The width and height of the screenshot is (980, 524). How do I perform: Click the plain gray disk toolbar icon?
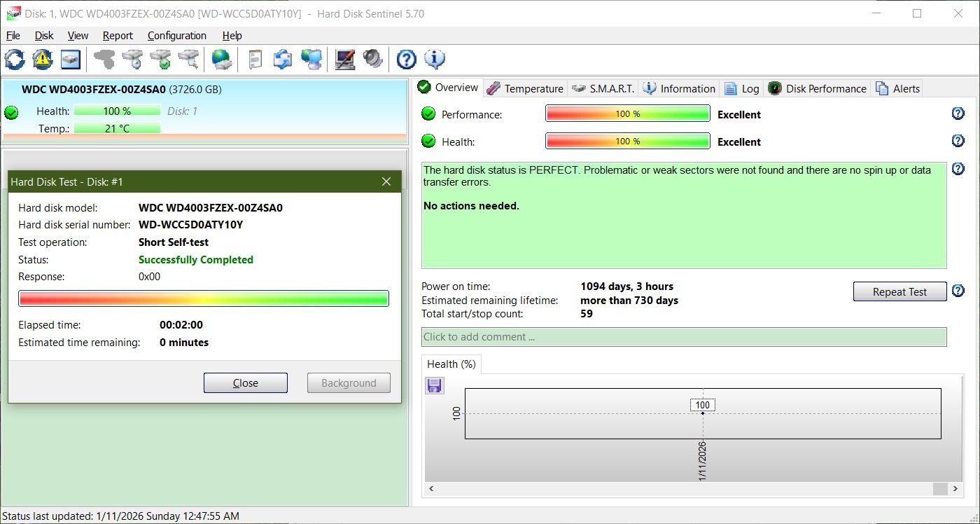tap(104, 60)
